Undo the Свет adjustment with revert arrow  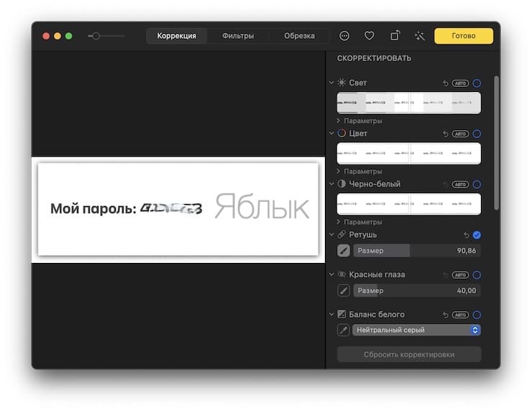(446, 83)
